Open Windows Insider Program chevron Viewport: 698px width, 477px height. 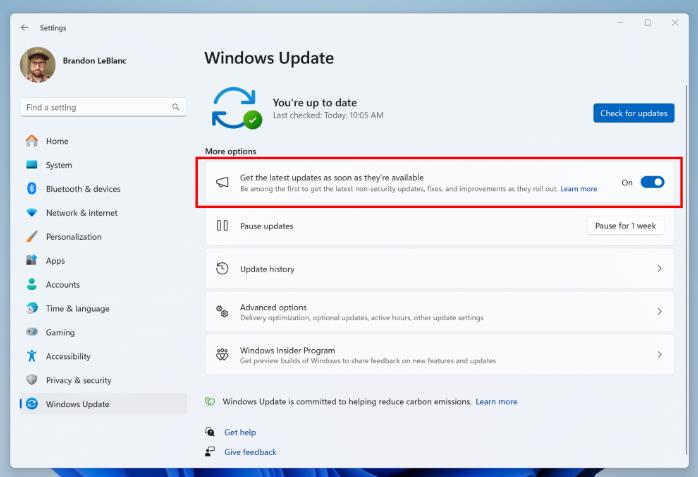click(659, 355)
